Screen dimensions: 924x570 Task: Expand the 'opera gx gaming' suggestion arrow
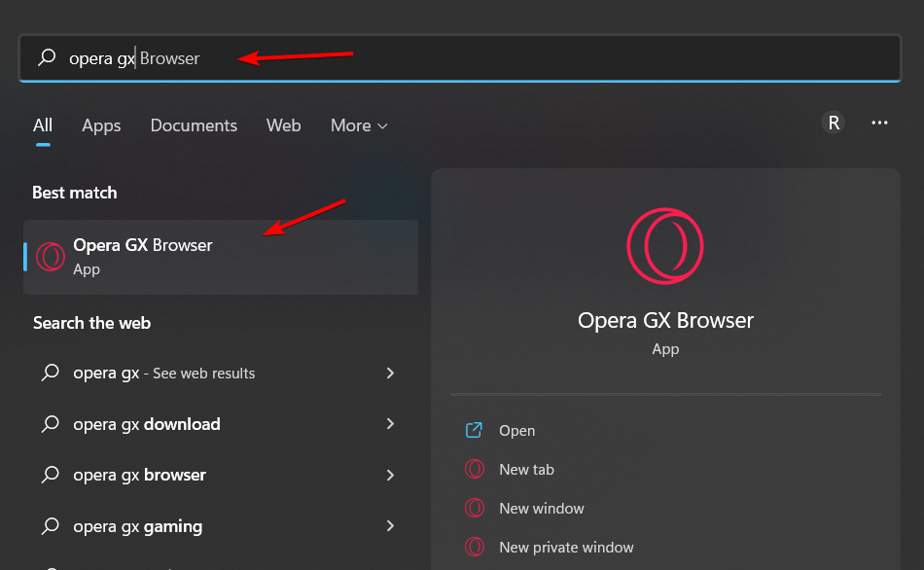(x=390, y=526)
